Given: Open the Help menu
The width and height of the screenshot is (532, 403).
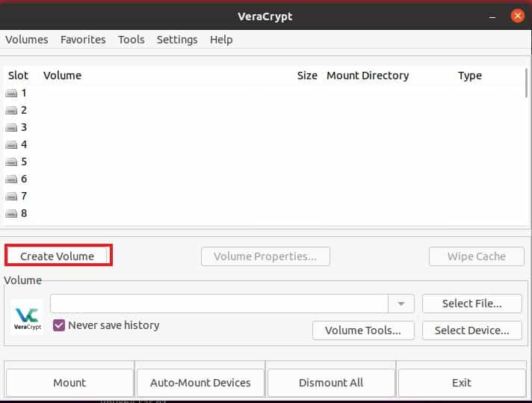Looking at the screenshot, I should click(x=221, y=40).
